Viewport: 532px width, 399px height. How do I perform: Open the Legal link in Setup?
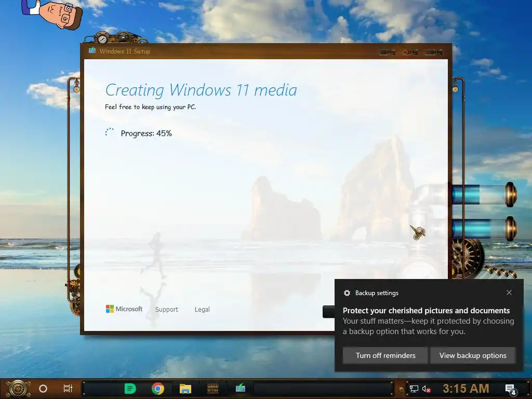pyautogui.click(x=202, y=310)
